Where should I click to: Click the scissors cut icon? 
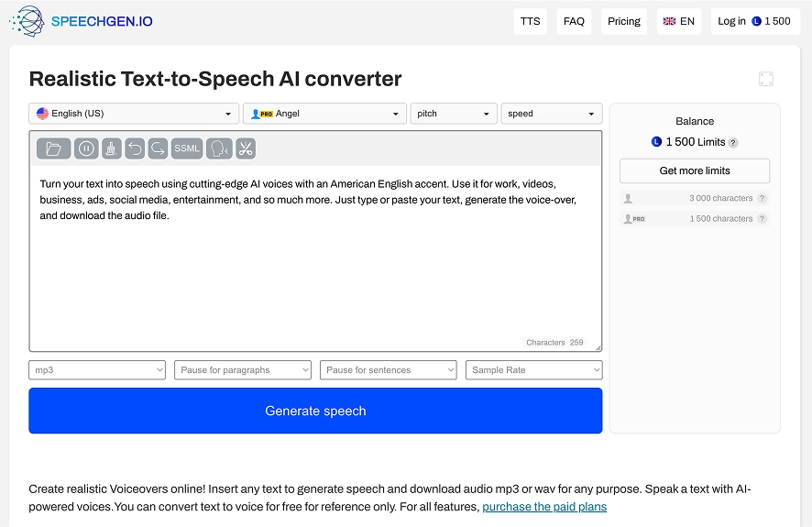246,149
